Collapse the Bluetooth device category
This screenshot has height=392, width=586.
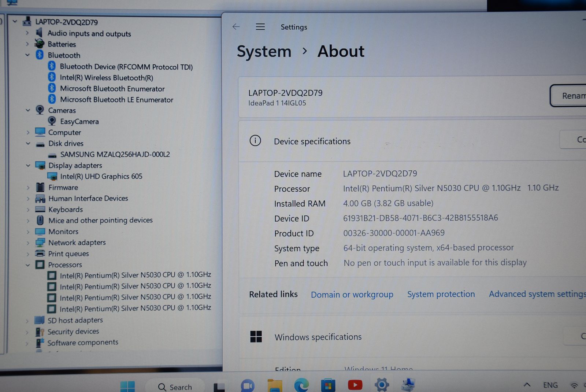(27, 55)
